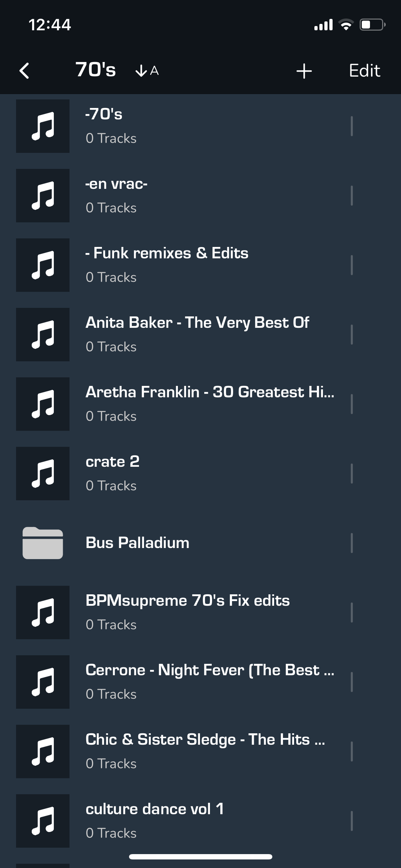401x868 pixels.
Task: Open the Aretha Franklin 30 Greatest playlist
Action: click(210, 392)
